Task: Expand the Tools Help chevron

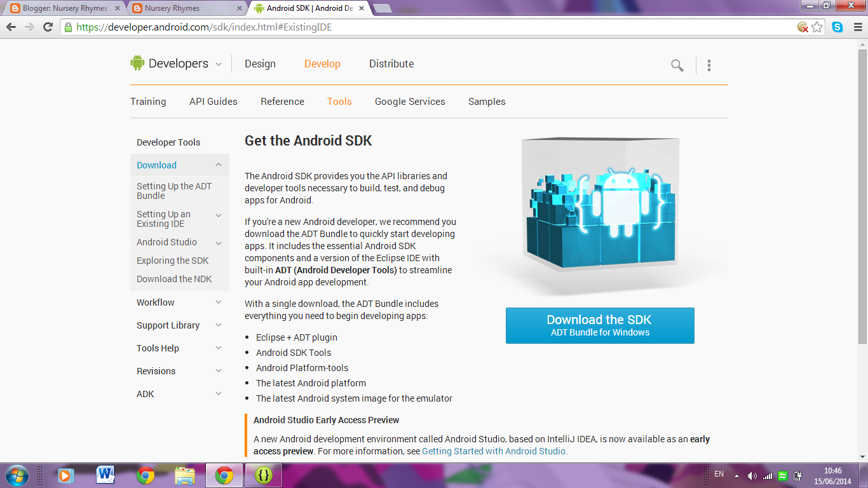Action: [219, 348]
